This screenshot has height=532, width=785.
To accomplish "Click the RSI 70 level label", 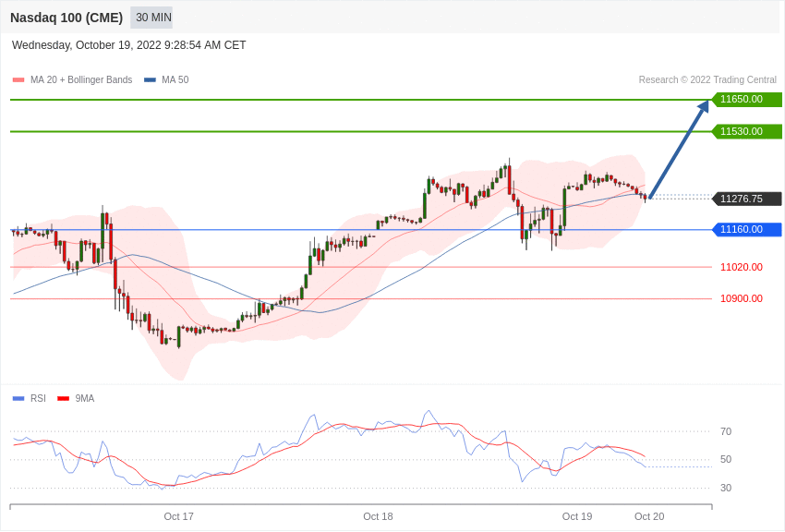I will (726, 432).
